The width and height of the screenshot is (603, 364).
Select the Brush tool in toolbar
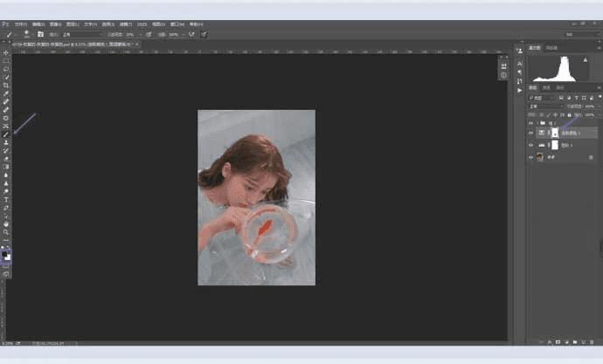6,134
